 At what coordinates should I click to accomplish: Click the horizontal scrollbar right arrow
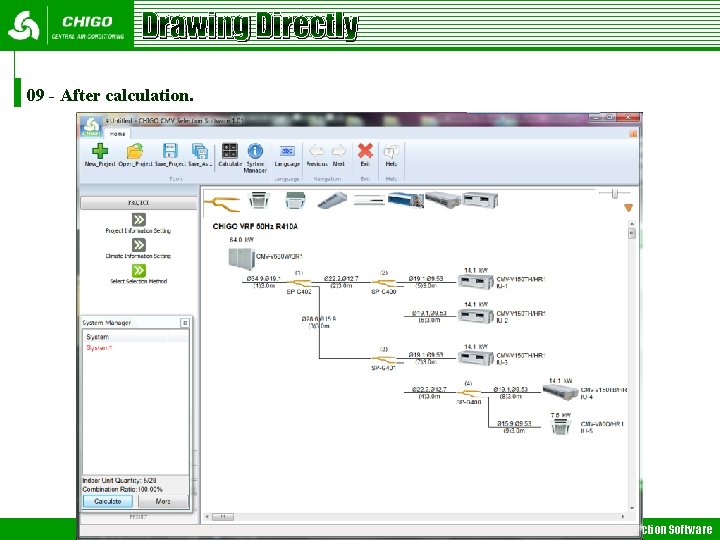623,517
